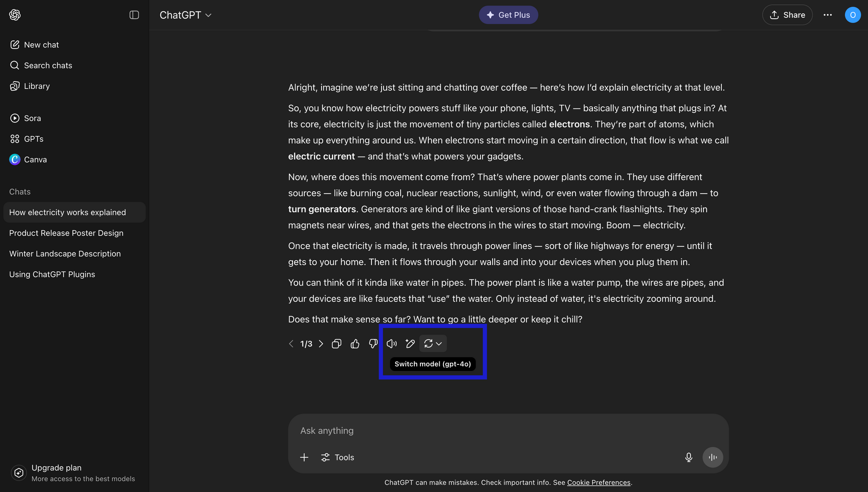Image resolution: width=868 pixels, height=492 pixels.
Task: Open the 'Using ChatGPT Plugins' chat
Action: (52, 274)
